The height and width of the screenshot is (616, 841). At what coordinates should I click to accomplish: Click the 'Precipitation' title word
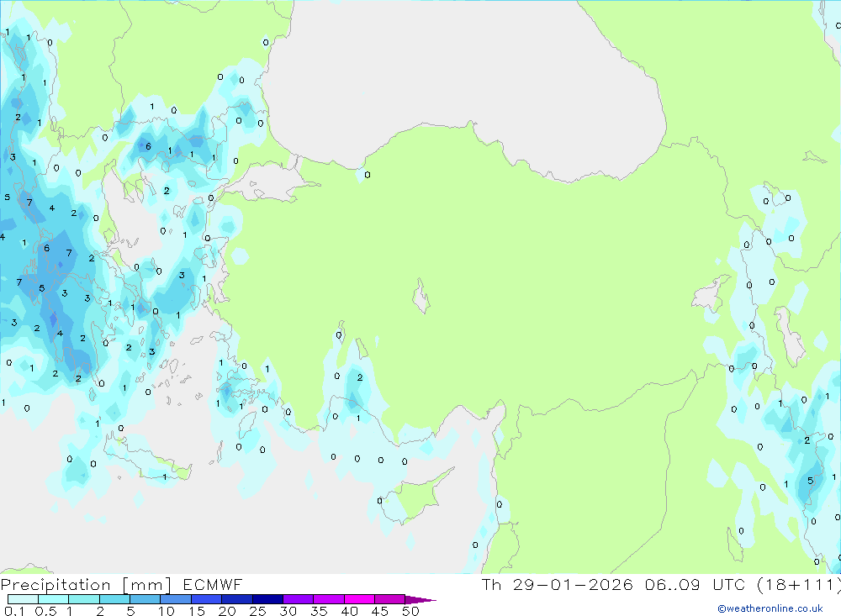(56, 585)
